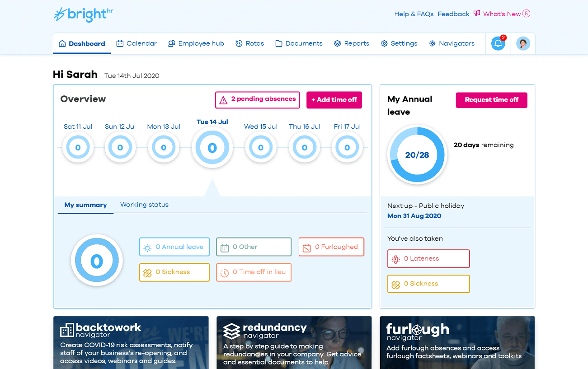This screenshot has width=588, height=369.
Task: Click the 0 Furloughed summary box
Action: click(x=331, y=247)
